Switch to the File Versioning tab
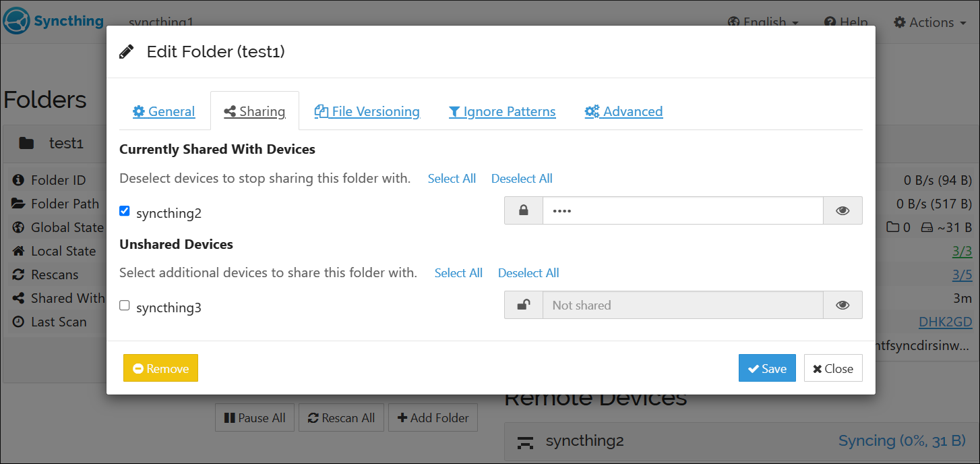 367,111
